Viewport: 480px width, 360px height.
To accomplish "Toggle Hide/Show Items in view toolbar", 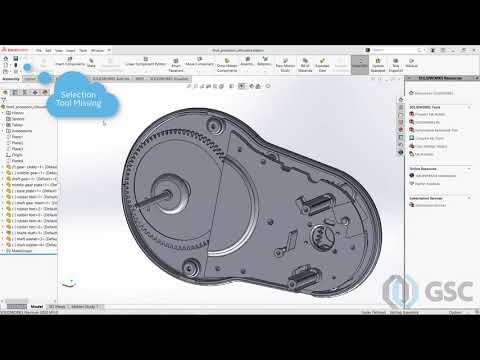I will coord(241,86).
